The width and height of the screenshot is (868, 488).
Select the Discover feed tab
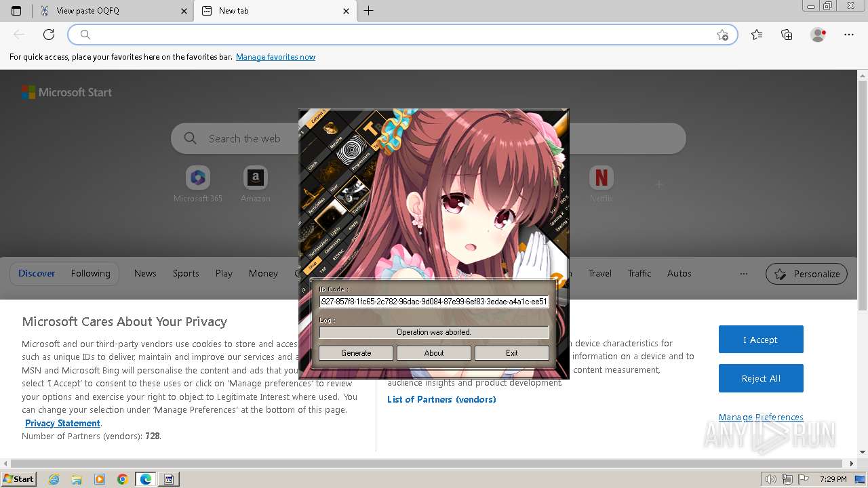[x=37, y=274]
